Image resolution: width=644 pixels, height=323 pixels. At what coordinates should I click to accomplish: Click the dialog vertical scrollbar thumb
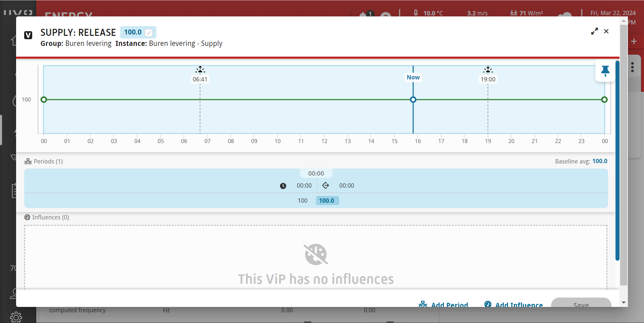tap(624, 155)
